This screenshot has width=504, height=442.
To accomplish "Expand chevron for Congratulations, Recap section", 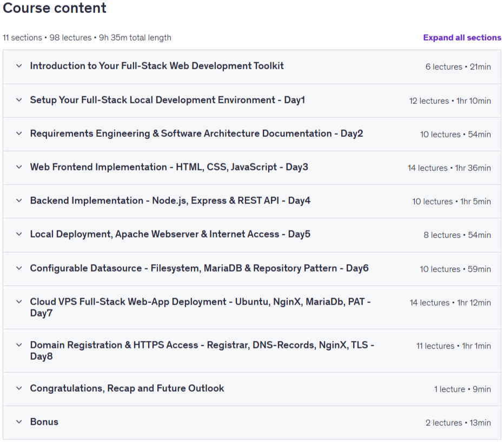I will pos(19,388).
